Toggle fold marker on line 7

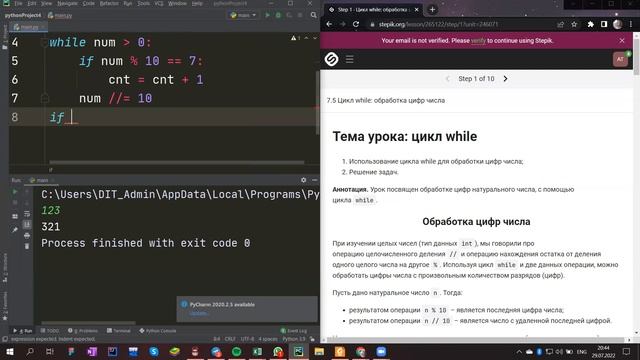click(x=44, y=98)
